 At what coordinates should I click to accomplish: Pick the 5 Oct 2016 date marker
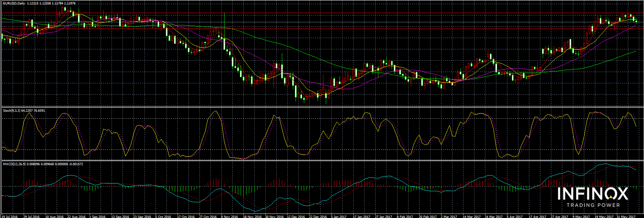coord(163,216)
